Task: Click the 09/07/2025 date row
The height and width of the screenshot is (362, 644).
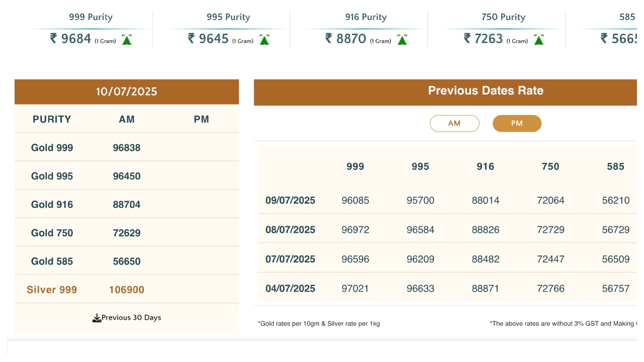Action: pyautogui.click(x=290, y=201)
